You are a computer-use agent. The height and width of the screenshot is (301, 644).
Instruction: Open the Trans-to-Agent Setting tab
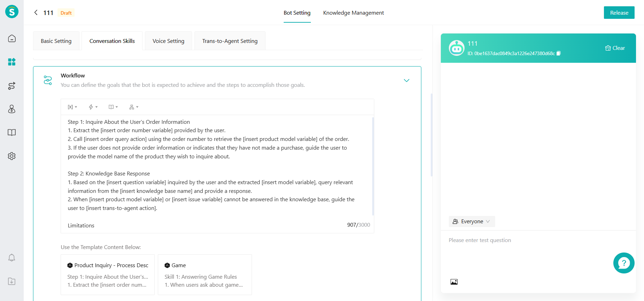[x=230, y=41]
